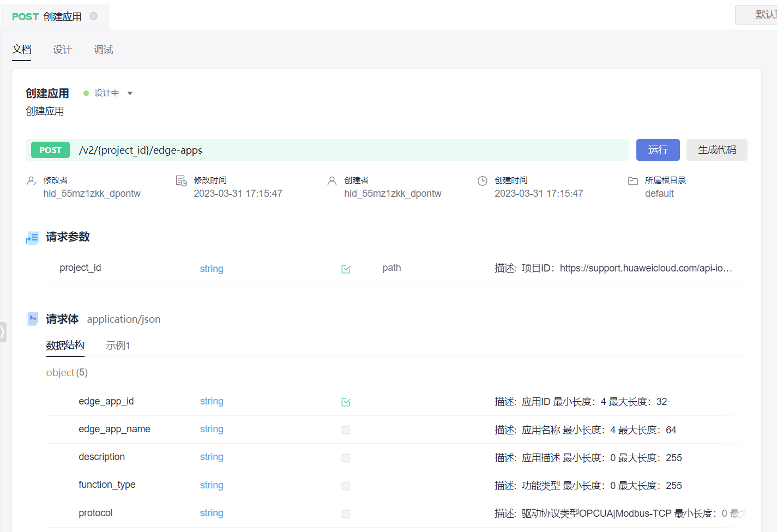Click the path location label
The height and width of the screenshot is (532, 777).
click(x=391, y=268)
